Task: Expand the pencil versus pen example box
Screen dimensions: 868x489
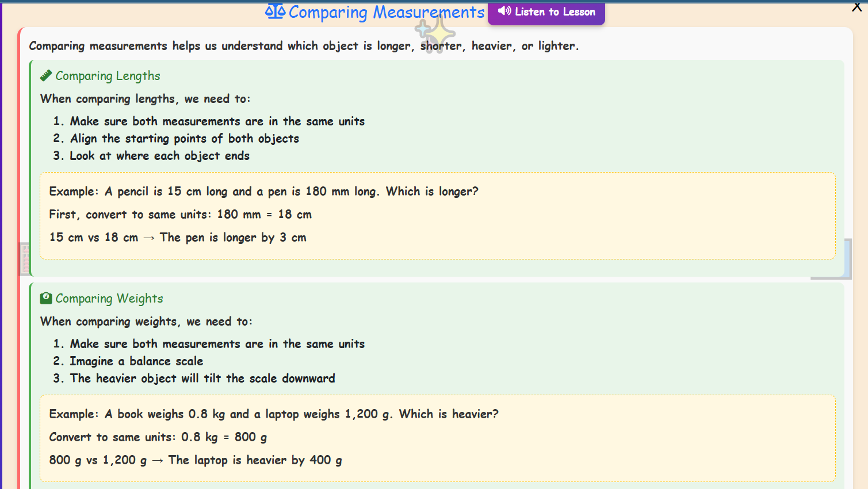Action: 437,215
